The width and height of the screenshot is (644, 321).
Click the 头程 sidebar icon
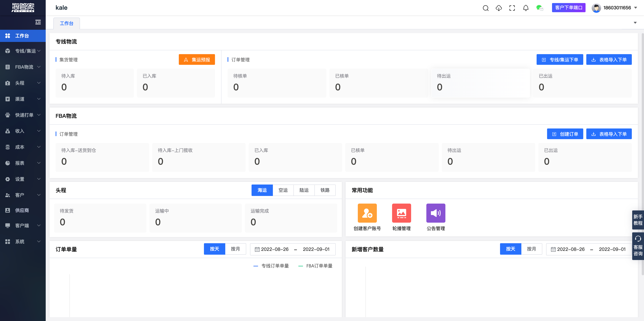click(x=8, y=83)
